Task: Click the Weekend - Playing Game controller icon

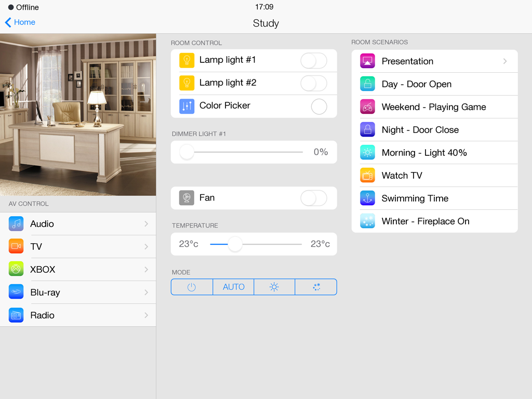Action: [367, 107]
